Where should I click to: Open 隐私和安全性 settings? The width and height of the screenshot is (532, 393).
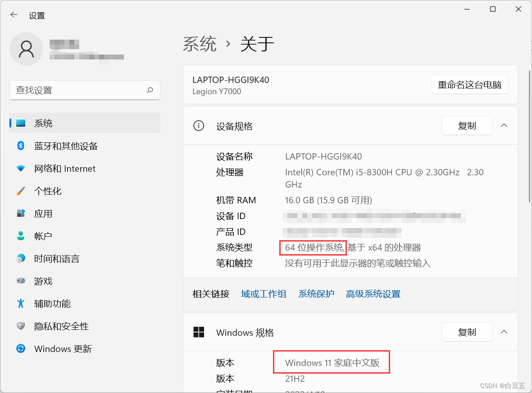coord(85,326)
